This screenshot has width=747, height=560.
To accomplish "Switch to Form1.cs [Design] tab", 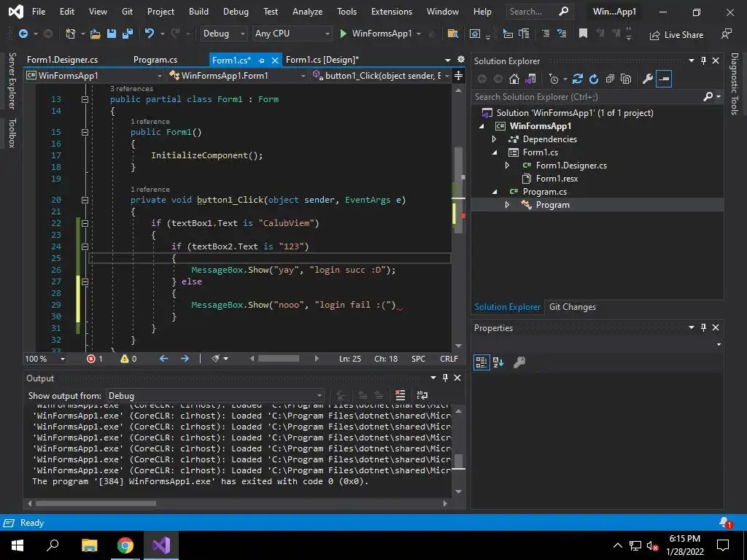I will tap(322, 60).
